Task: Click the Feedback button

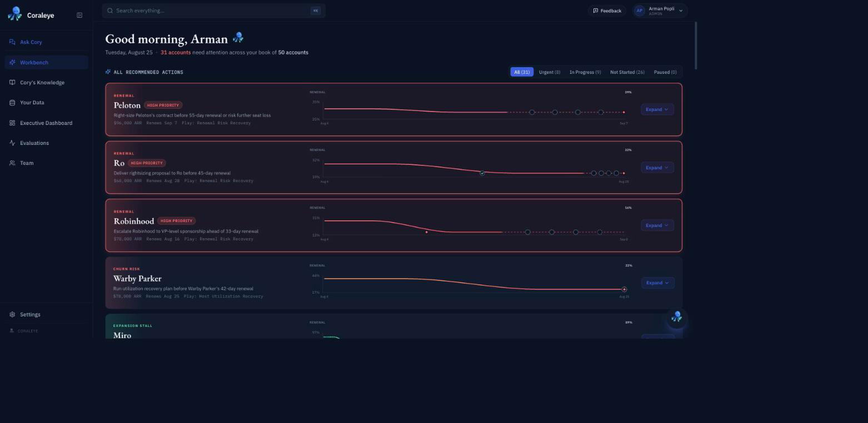Action: 607,11
